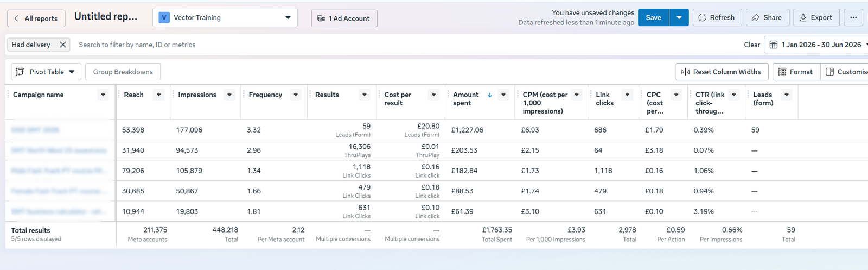The image size is (868, 270).
Task: Open the campaign with 79,206 reach
Action: pos(59,171)
